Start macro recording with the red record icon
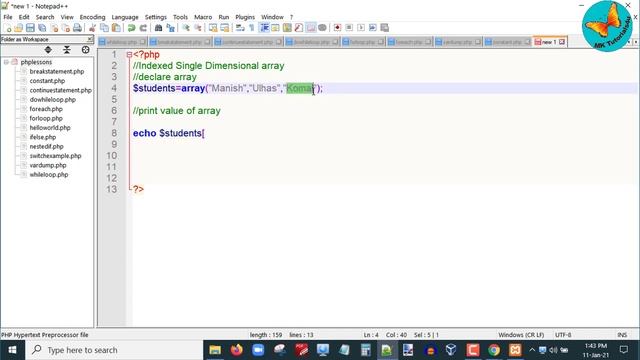This screenshot has width=640, height=360. click(337, 28)
